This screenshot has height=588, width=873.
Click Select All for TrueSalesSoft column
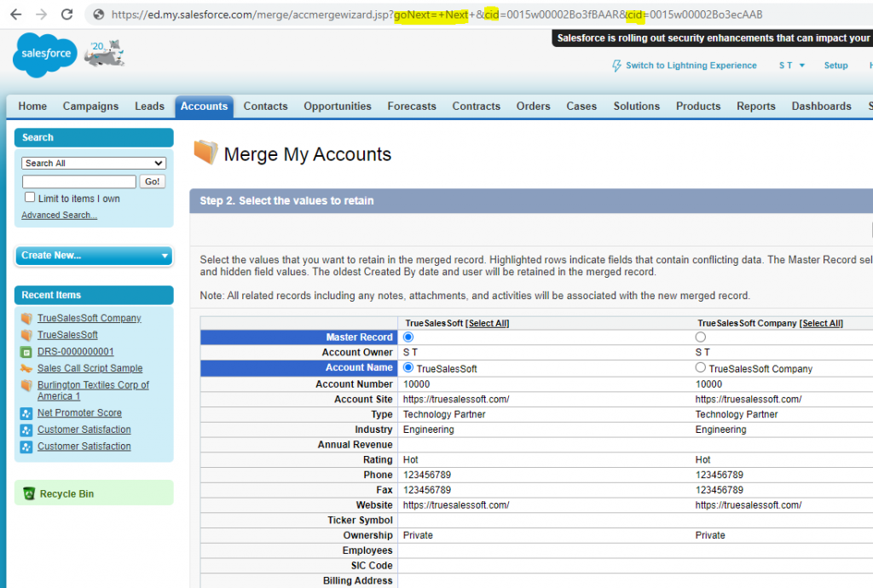click(488, 323)
